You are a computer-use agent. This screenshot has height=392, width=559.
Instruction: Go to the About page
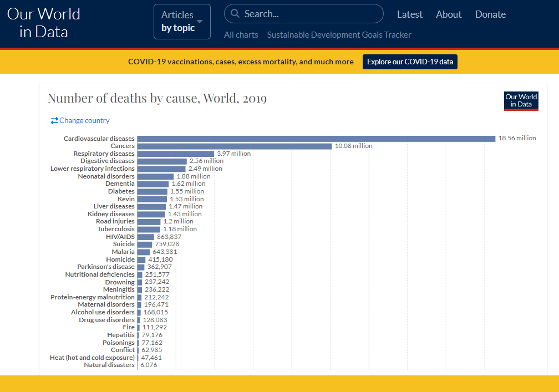tap(449, 14)
